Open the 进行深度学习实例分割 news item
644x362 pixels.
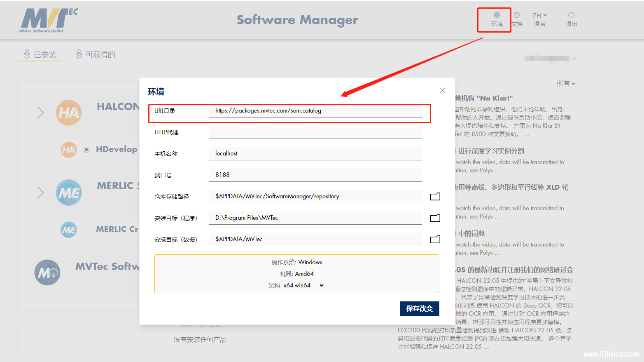tap(491, 151)
